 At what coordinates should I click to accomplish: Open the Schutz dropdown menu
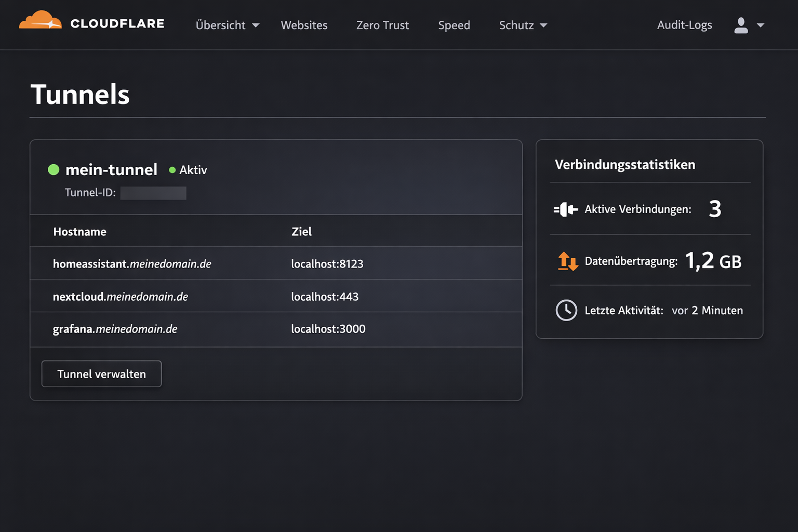tap(522, 25)
